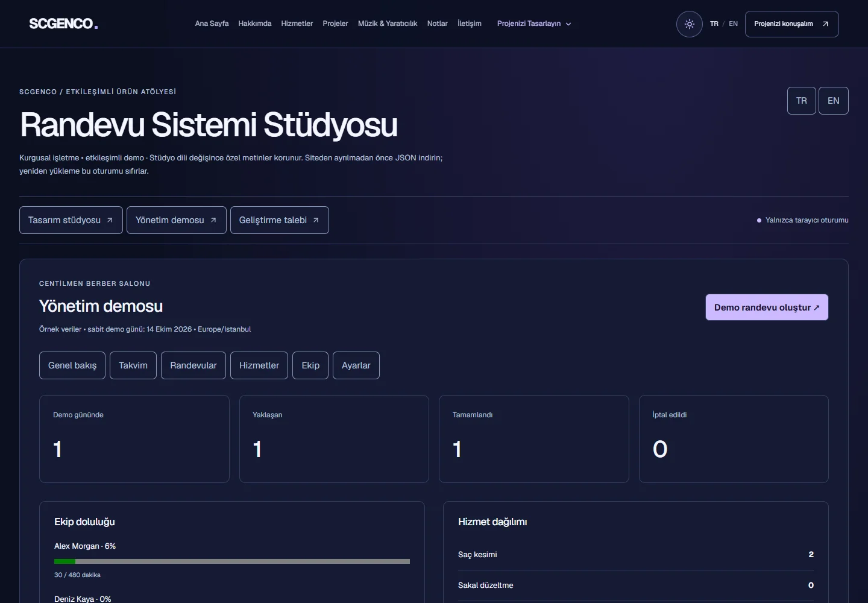Click the Yaklaşan stat card
Screen dimensions: 868x603
click(334, 439)
